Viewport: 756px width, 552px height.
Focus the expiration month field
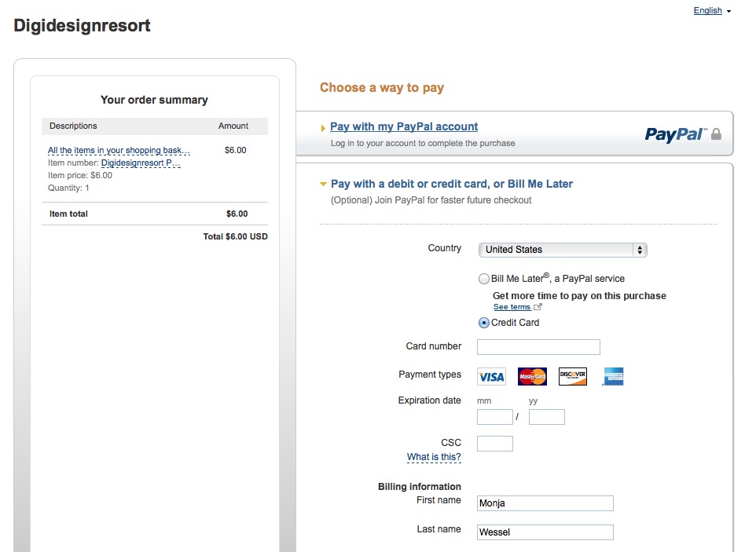click(x=494, y=417)
